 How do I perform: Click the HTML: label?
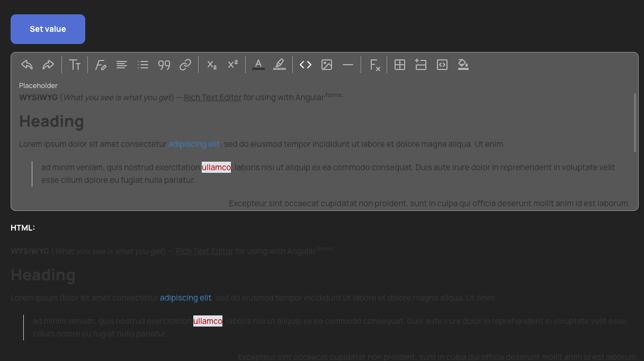pyautogui.click(x=23, y=228)
